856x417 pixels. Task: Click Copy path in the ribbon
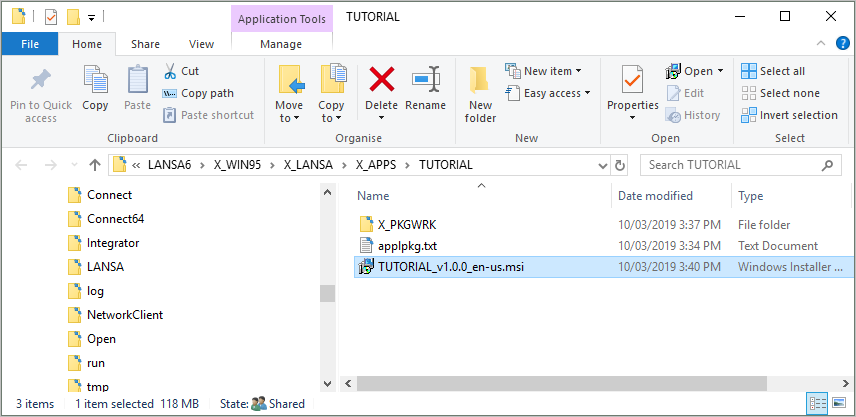(x=198, y=93)
